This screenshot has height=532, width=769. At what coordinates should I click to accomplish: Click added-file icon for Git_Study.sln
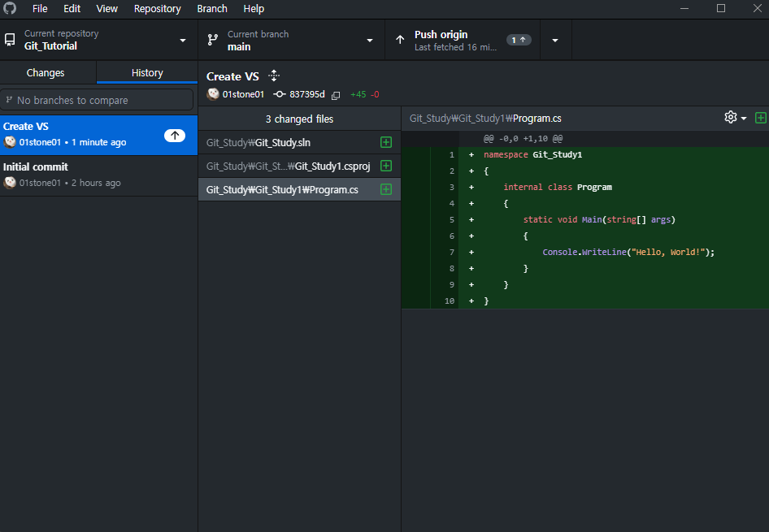(x=386, y=142)
